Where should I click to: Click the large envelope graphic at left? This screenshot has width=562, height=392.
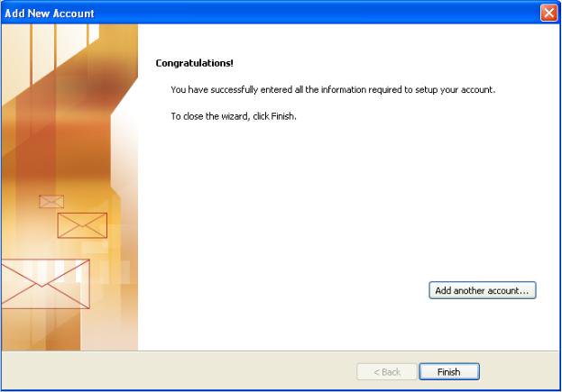click(45, 284)
